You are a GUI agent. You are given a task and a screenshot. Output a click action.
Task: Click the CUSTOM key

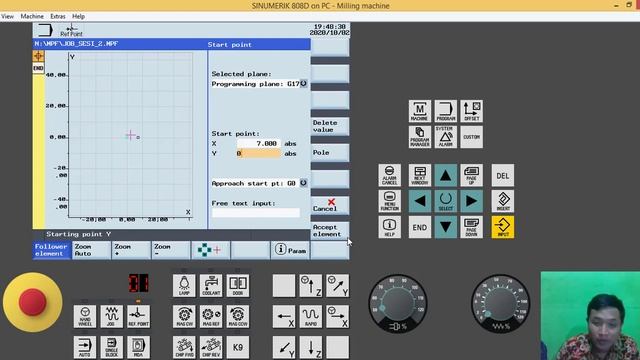coord(471,137)
